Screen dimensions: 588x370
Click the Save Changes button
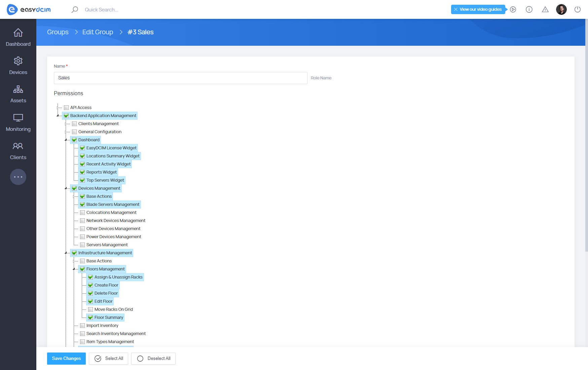click(x=66, y=359)
